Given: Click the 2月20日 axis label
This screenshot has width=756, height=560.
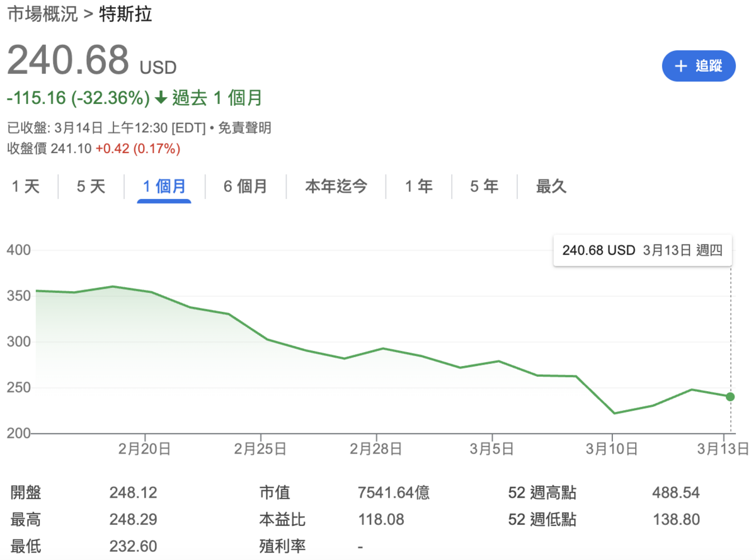Looking at the screenshot, I should point(146,449).
